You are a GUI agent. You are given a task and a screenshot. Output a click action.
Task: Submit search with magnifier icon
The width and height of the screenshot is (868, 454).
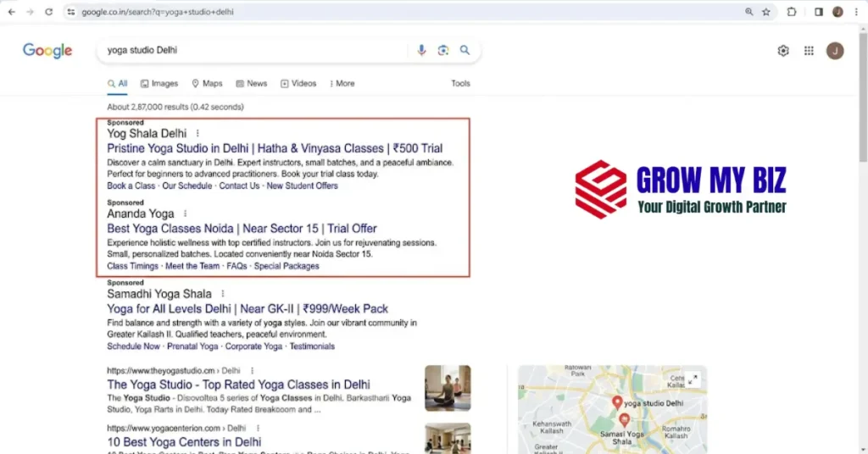coord(465,50)
